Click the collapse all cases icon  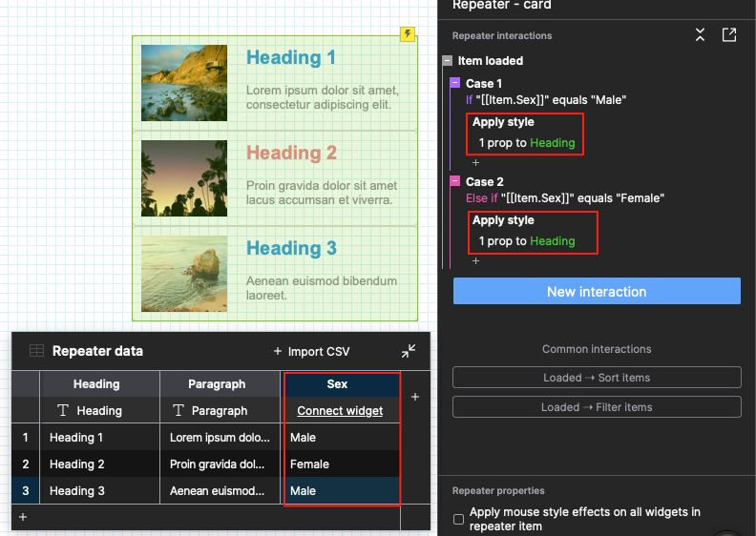tap(700, 35)
